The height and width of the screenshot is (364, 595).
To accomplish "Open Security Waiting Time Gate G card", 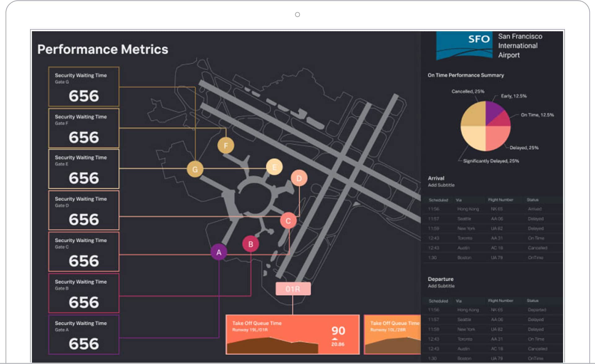I will (84, 87).
